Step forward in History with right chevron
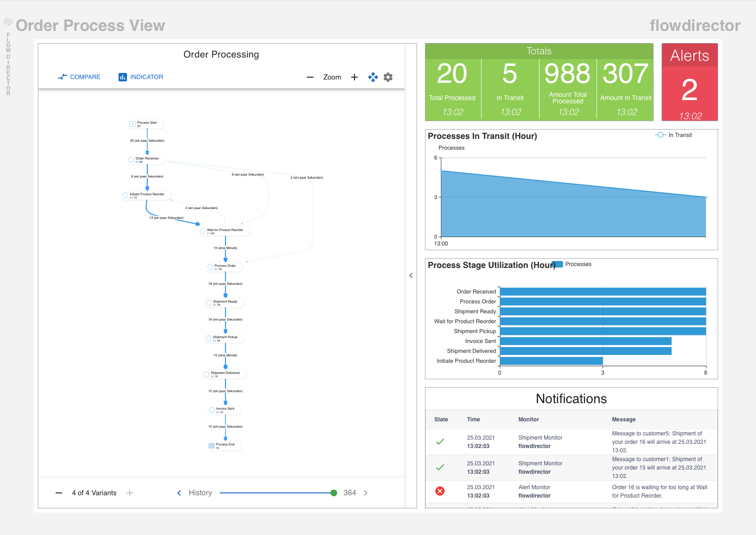This screenshot has width=756, height=535. coord(366,493)
